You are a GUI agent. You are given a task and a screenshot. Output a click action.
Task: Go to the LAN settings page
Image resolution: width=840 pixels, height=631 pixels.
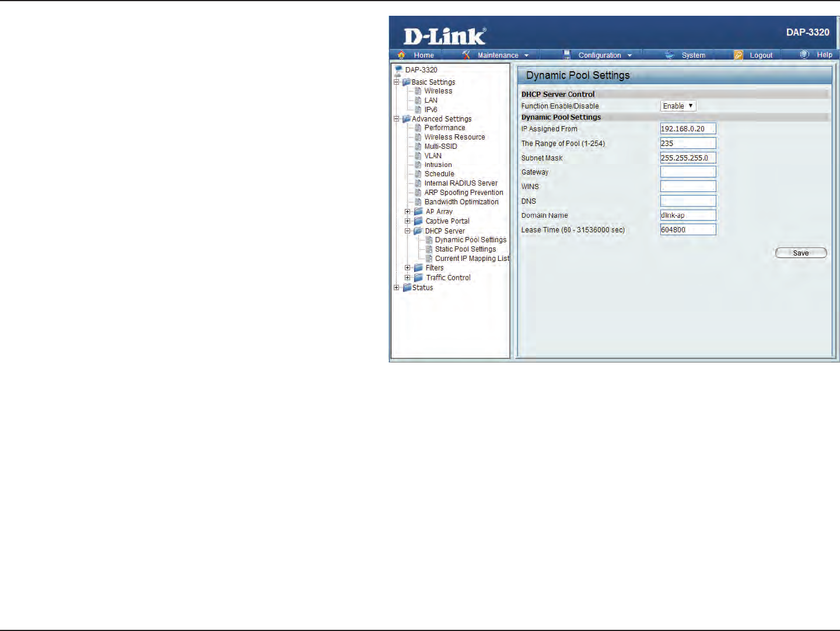(430, 100)
